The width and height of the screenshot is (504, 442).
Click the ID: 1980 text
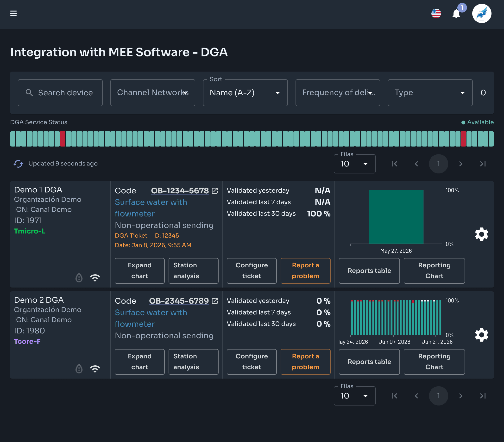click(30, 331)
